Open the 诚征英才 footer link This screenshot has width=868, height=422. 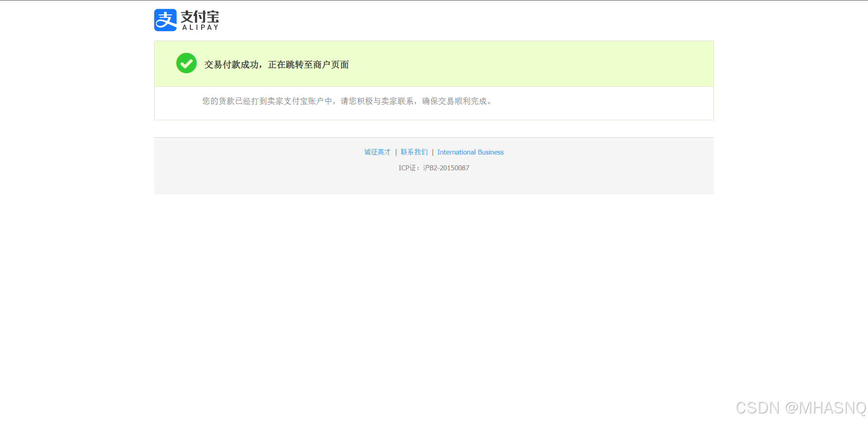click(377, 152)
